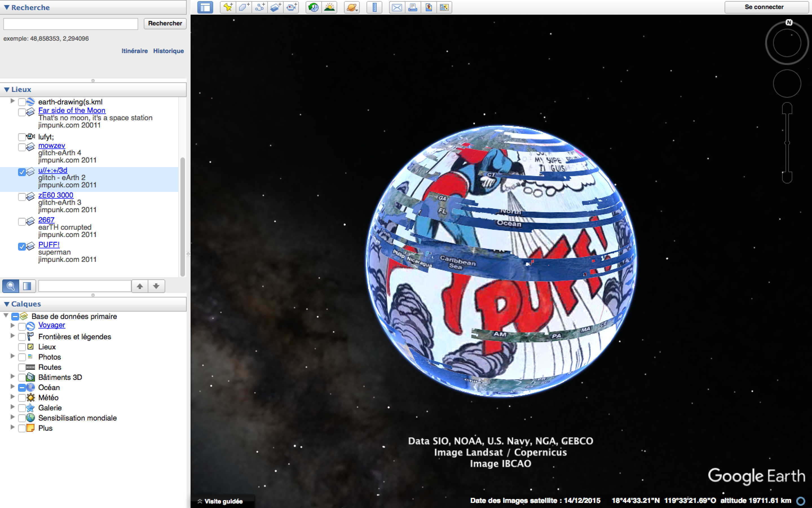Enable the mowzev overlay checkbox
The height and width of the screenshot is (508, 812).
coord(22,147)
